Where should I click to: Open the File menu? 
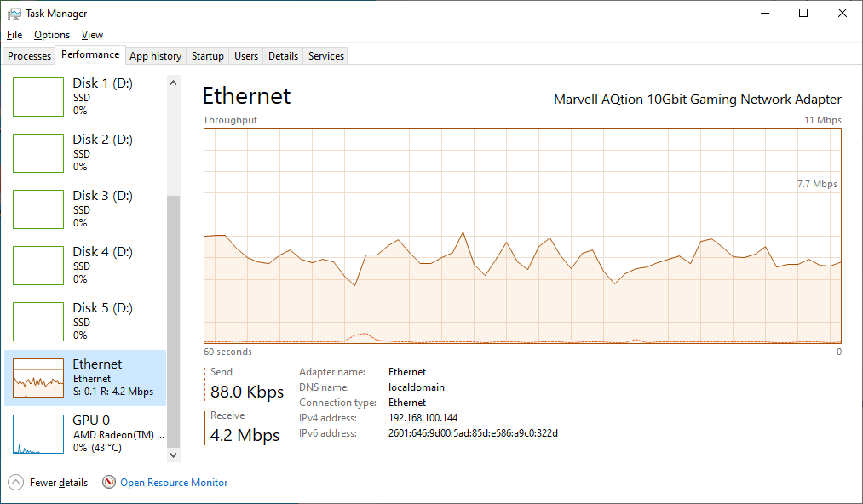click(14, 35)
